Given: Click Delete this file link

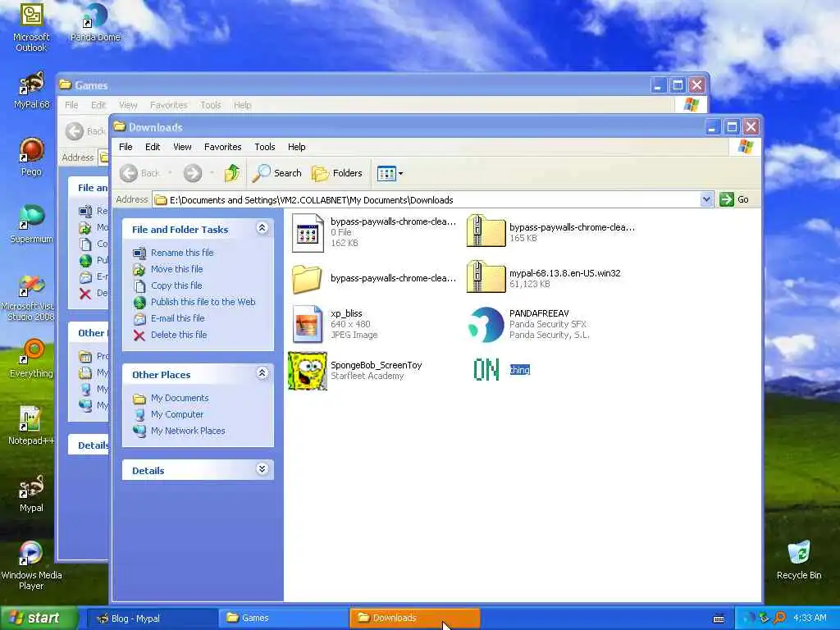Looking at the screenshot, I should point(178,335).
